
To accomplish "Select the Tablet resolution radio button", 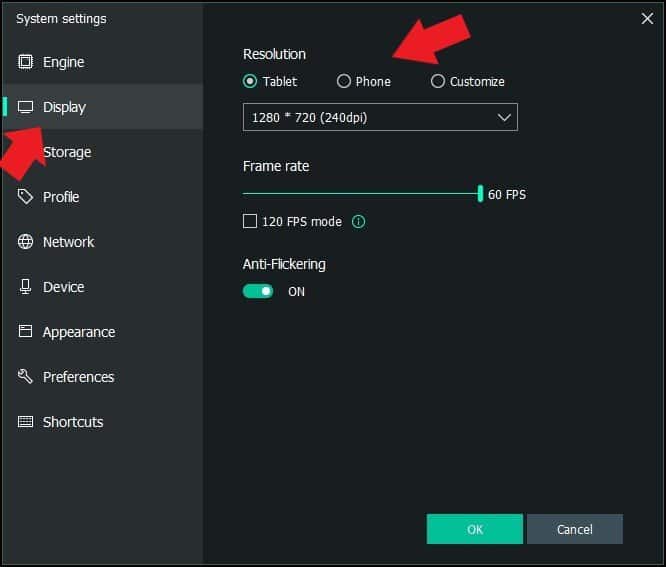I will (250, 82).
